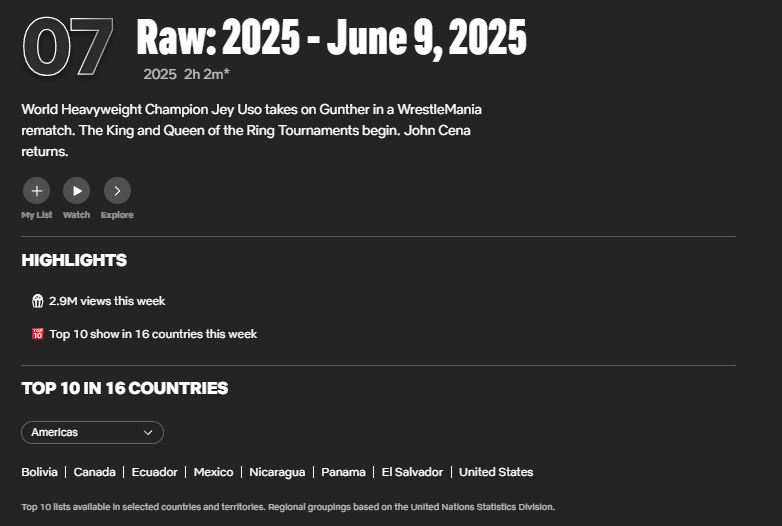
Task: Open Explore arrow icon
Action: point(117,190)
